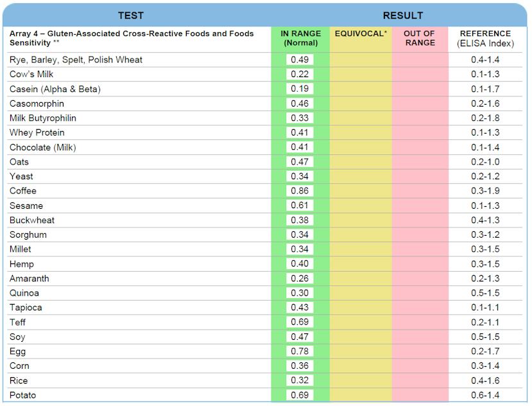Click the Cow's Milk result value 0.22
The width and height of the screenshot is (532, 406).
pyautogui.click(x=300, y=75)
